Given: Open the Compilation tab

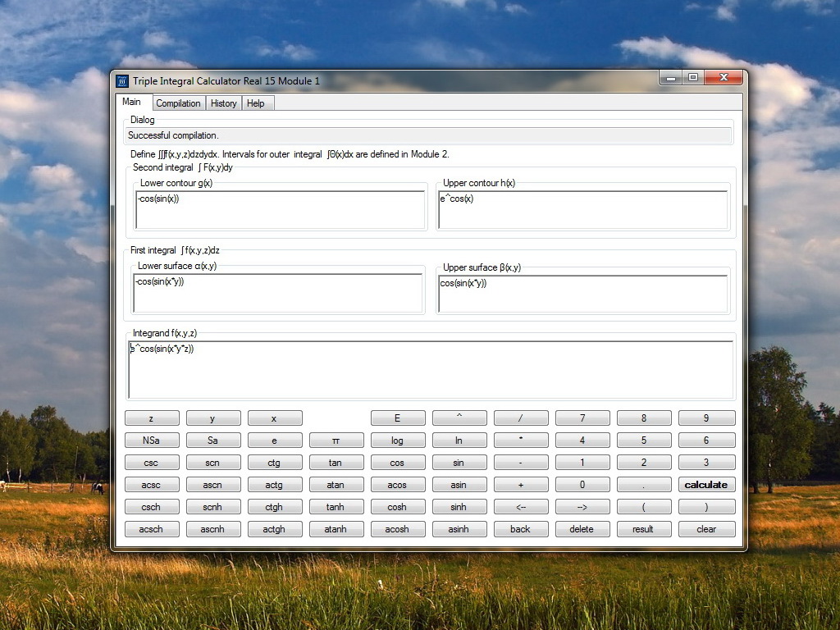Looking at the screenshot, I should (x=178, y=103).
